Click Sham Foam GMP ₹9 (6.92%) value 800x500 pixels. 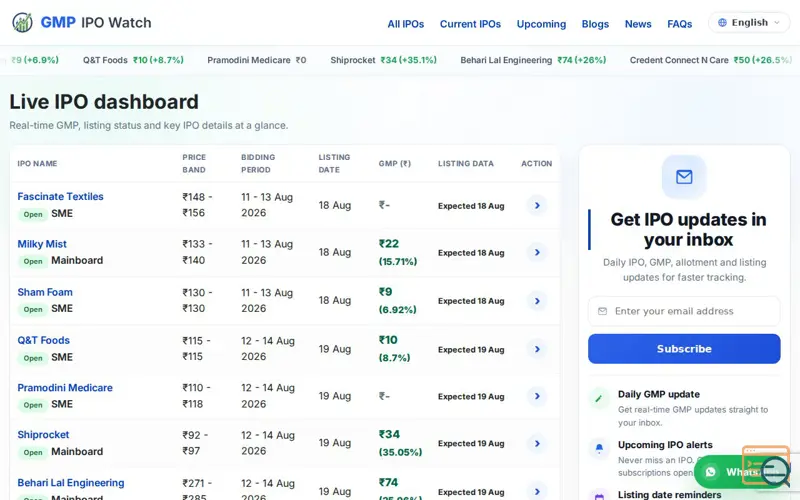click(x=397, y=301)
